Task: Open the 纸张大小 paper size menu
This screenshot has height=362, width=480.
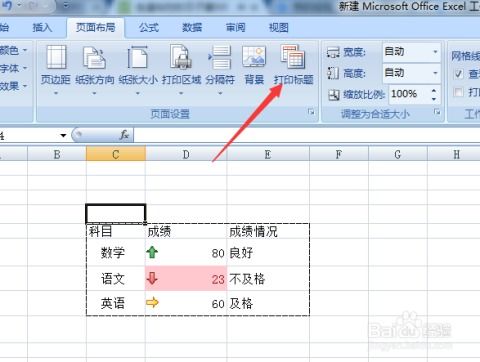Action: (x=138, y=70)
